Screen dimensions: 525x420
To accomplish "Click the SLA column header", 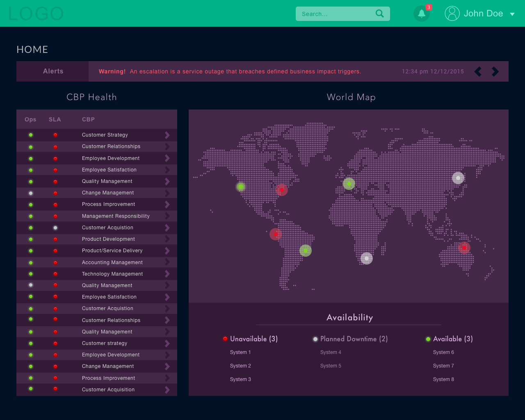I will [55, 119].
